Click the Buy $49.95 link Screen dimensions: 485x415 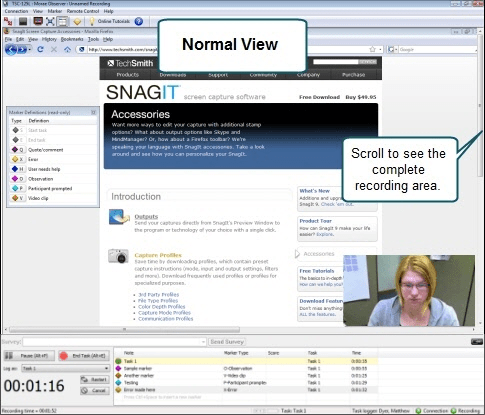[x=361, y=97]
